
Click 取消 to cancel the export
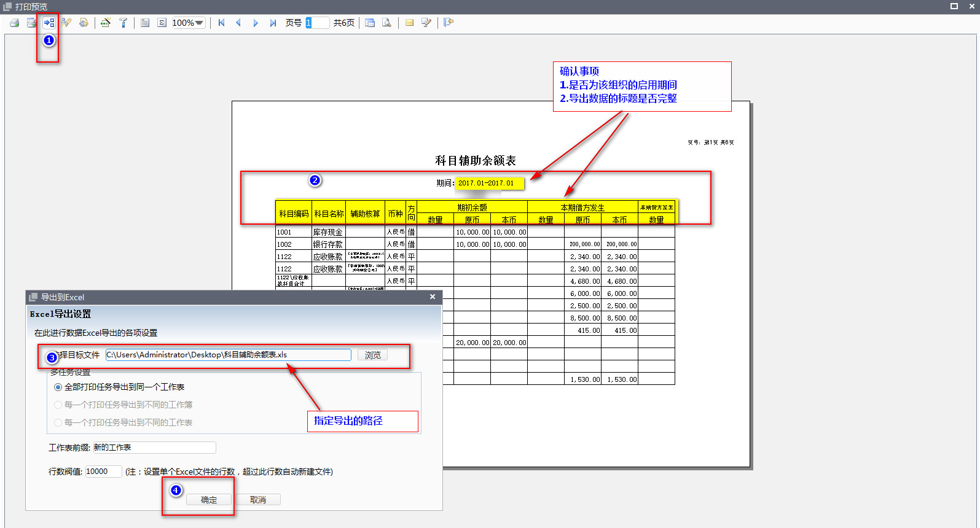258,500
